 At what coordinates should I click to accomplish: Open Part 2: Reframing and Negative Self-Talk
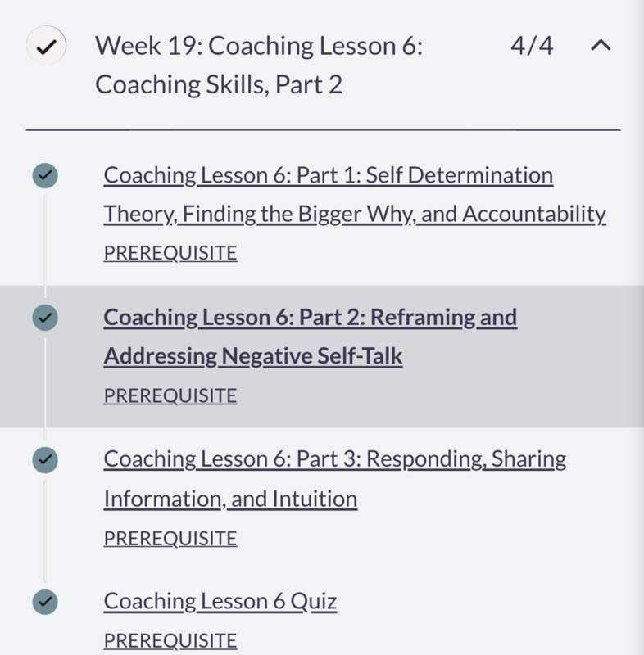point(310,337)
